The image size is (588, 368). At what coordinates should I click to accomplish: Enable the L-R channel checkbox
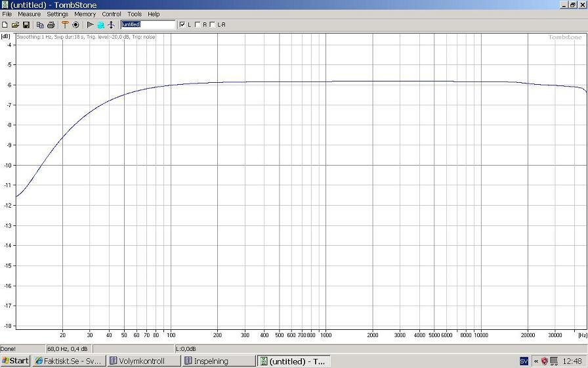coord(212,25)
